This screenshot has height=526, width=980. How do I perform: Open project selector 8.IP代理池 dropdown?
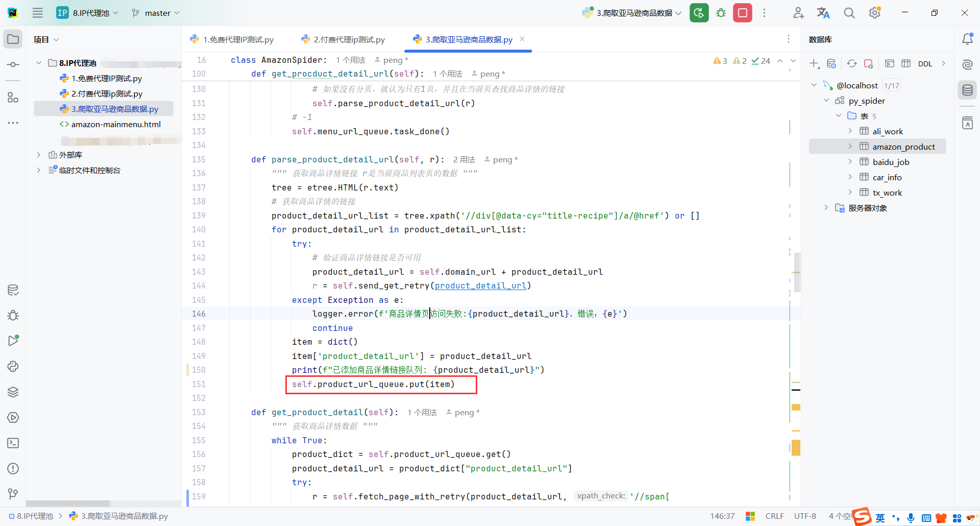click(87, 13)
